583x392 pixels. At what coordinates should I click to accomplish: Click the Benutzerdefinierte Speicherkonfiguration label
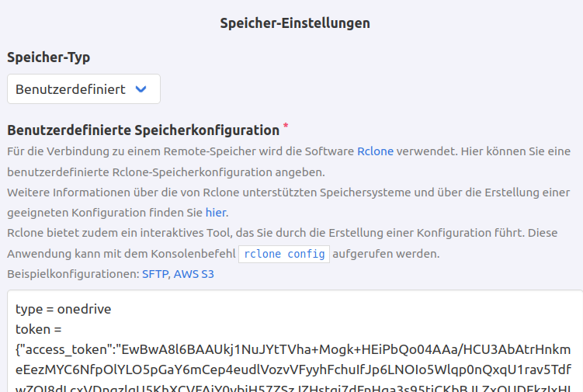pos(143,130)
